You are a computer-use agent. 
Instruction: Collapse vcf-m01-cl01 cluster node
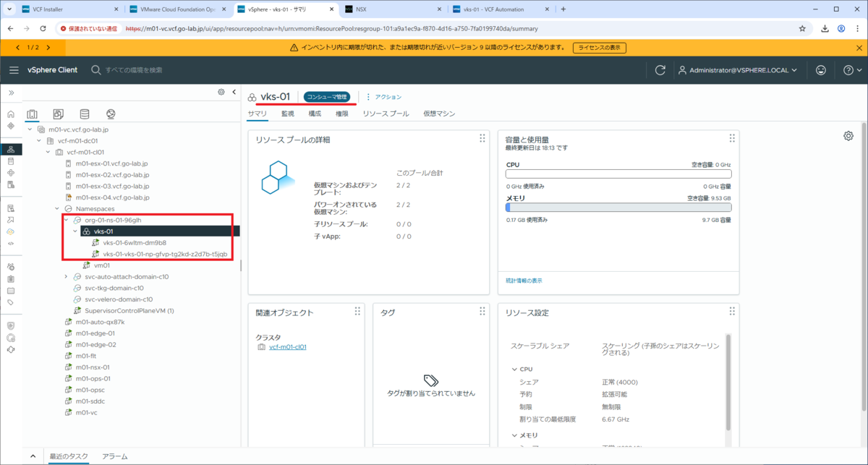(48, 153)
